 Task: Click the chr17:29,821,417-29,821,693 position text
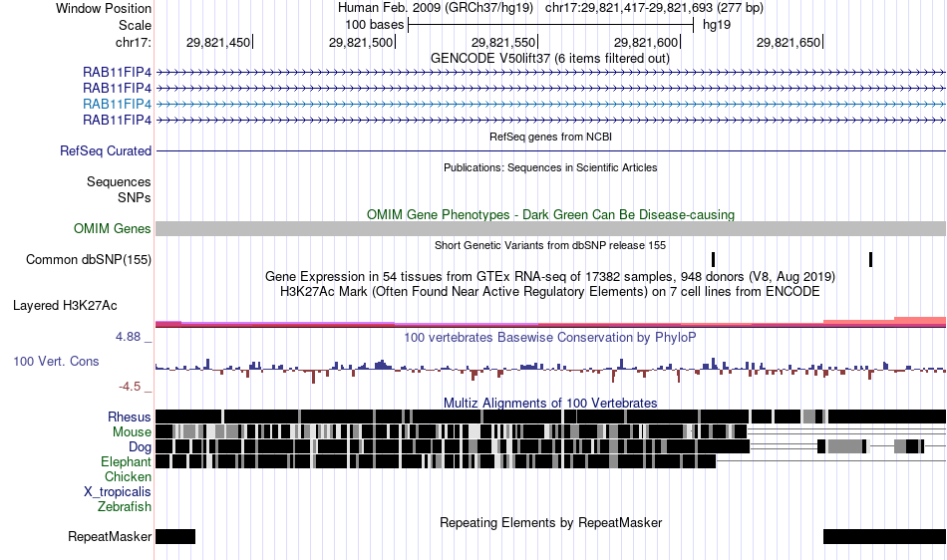(x=654, y=8)
